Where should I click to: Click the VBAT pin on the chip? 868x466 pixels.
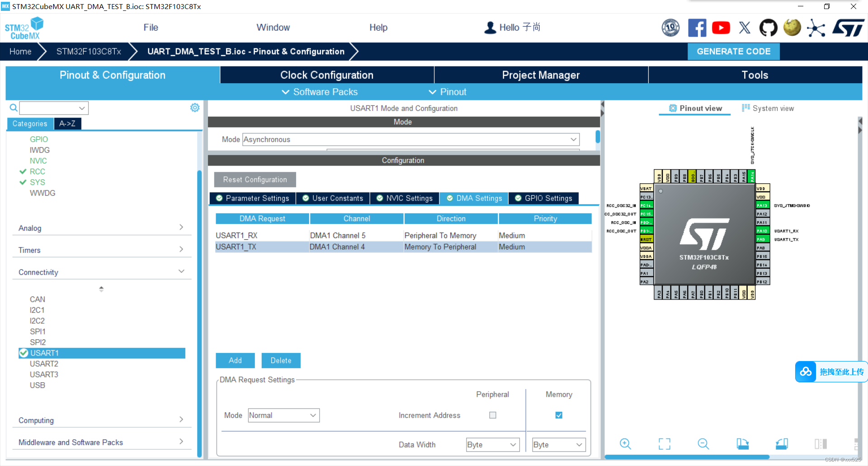[646, 188]
